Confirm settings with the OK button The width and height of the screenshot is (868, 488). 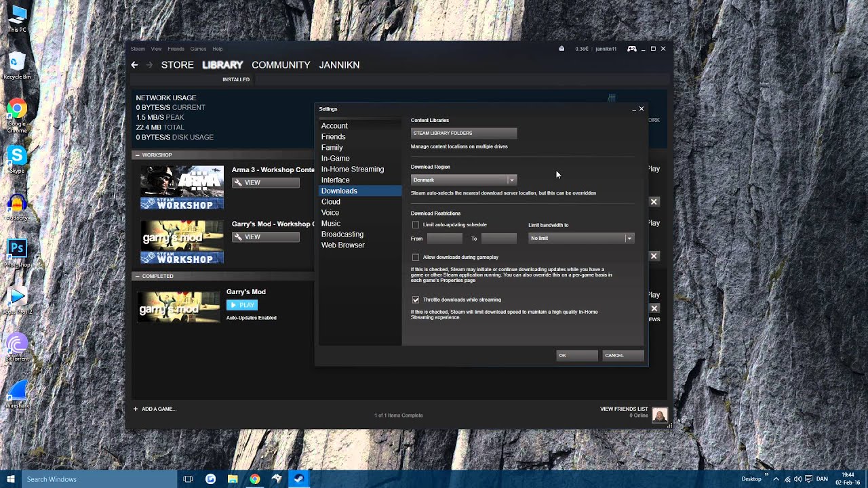(577, 355)
